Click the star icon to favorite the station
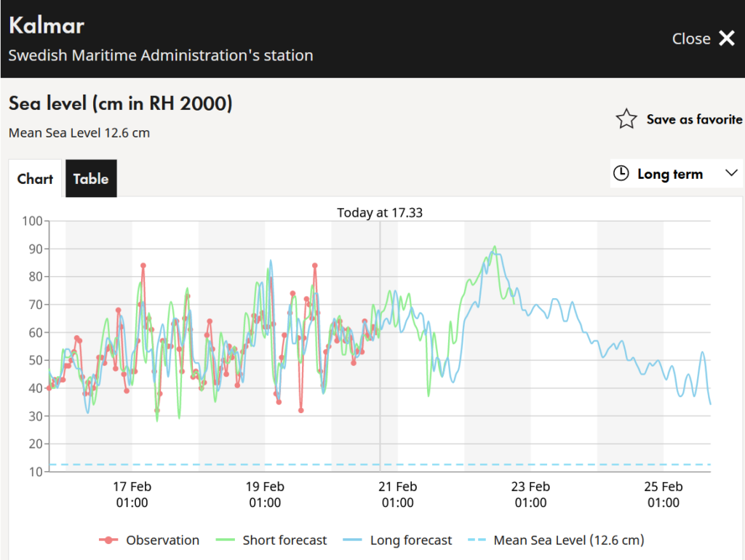This screenshot has height=560, width=745. (626, 119)
